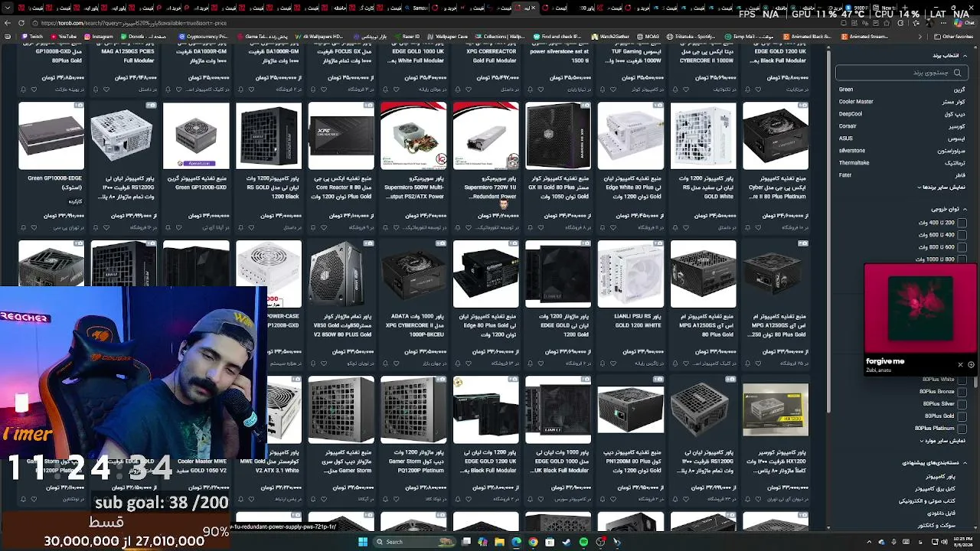Screen dimensions: 980x551
Task: Click the bell icon under Green GP1000B-EDE
Action: coord(23,227)
